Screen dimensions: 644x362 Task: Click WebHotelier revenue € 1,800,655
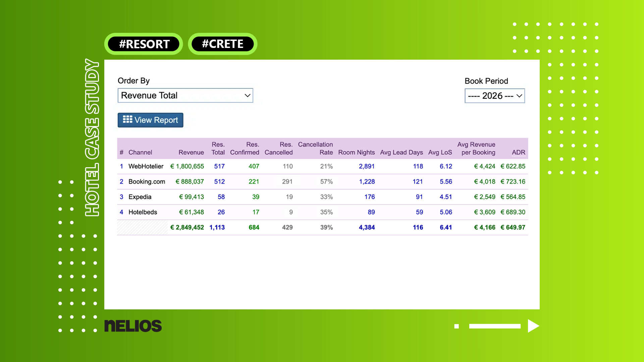pos(187,166)
